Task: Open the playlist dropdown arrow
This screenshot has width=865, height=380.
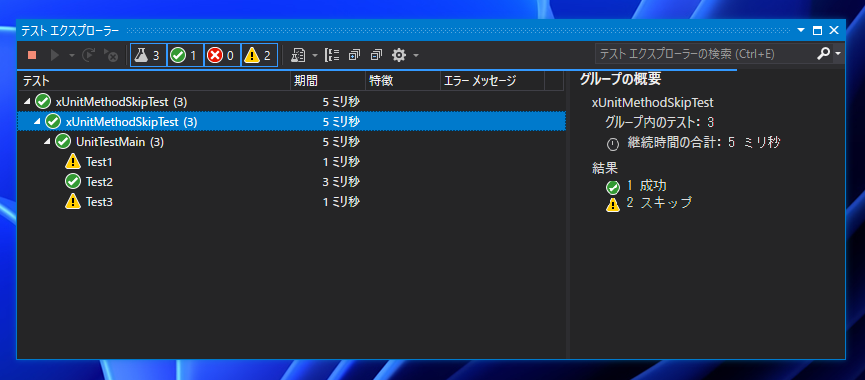Action: (314, 55)
